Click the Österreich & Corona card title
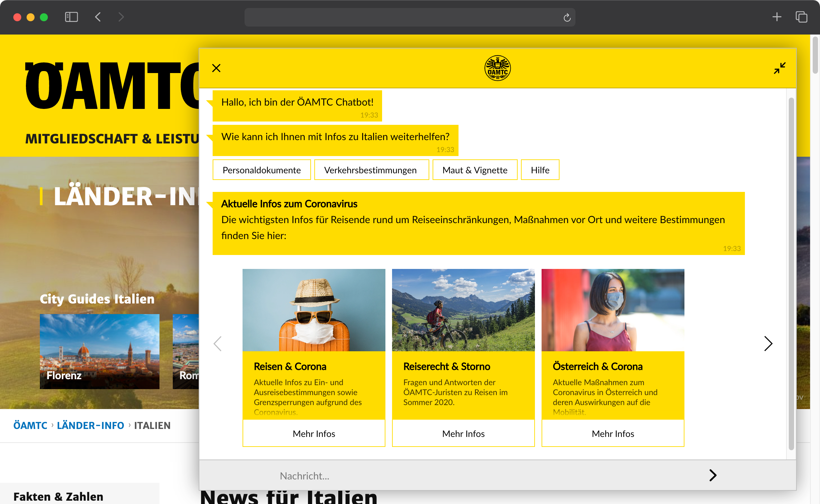Screen dimensions: 820x504 click(x=598, y=366)
